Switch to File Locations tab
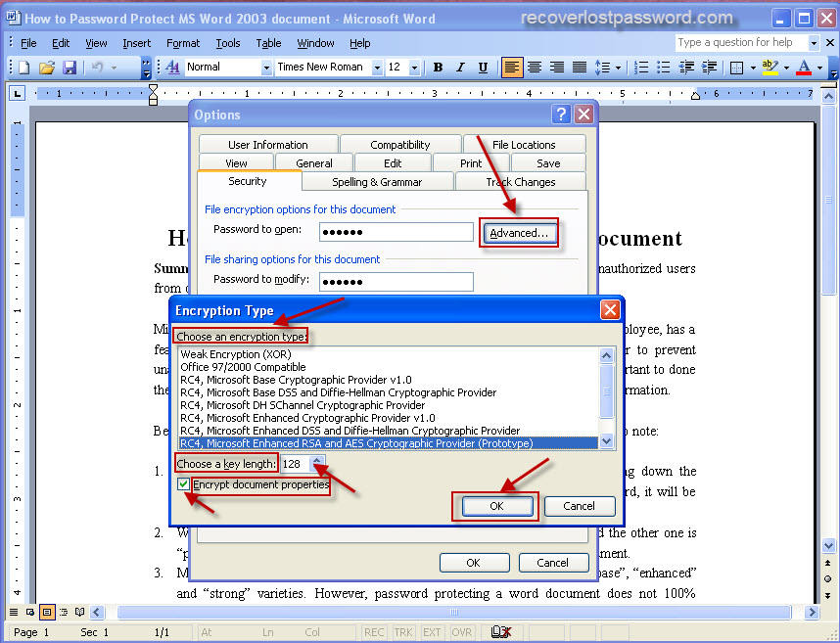 coord(524,145)
